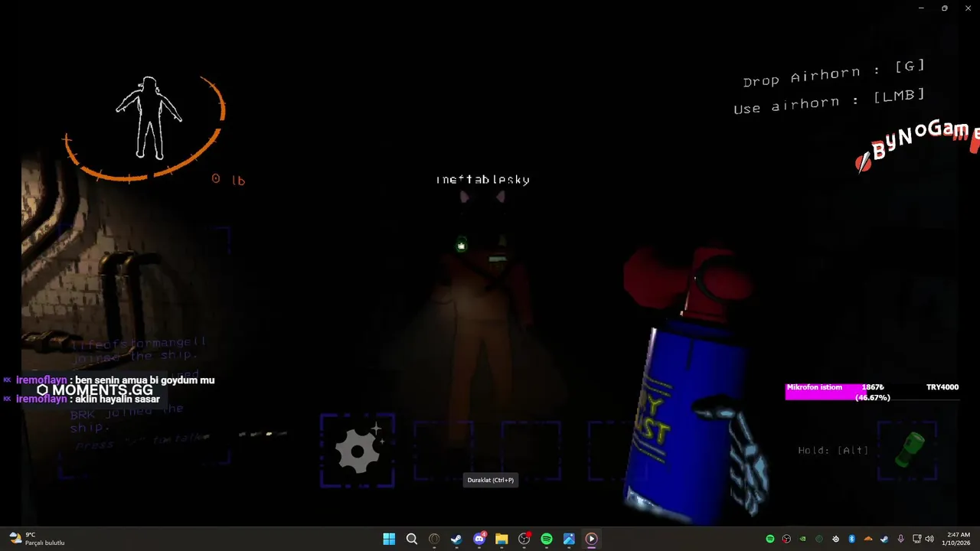Click the airhorn held in hand
Viewport: 980px width, 551px height.
pos(689,383)
